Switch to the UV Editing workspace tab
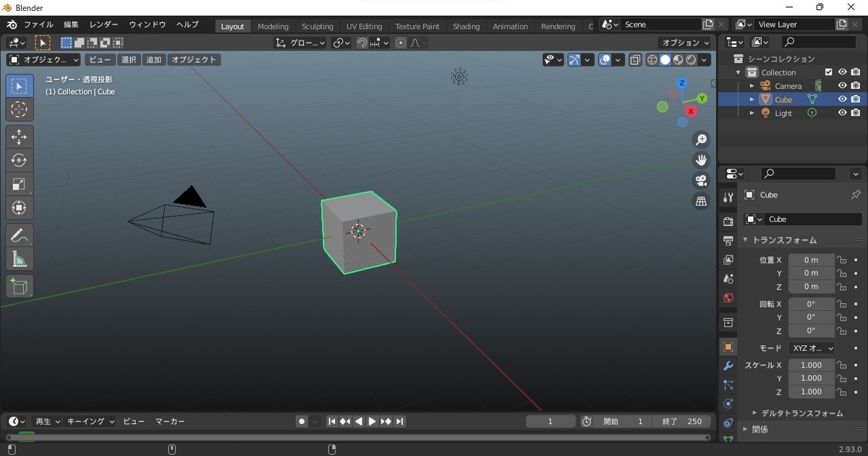Image resolution: width=868 pixels, height=456 pixels. pyautogui.click(x=364, y=26)
